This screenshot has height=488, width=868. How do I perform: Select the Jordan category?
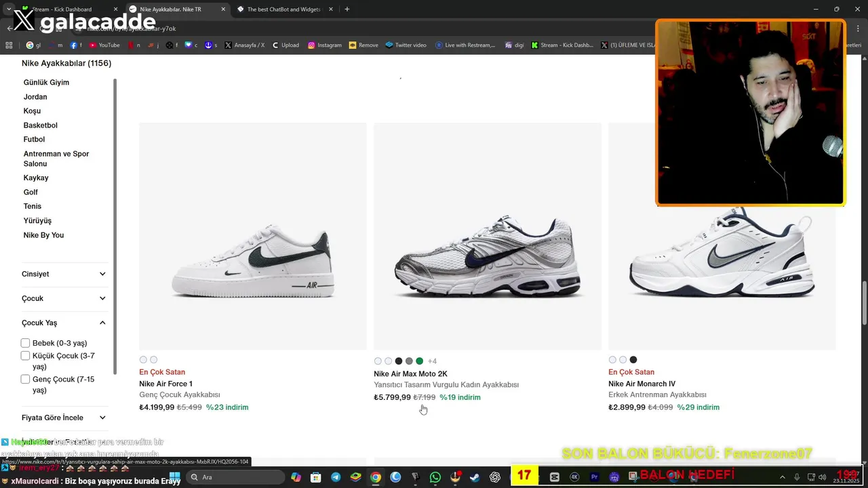pos(35,97)
